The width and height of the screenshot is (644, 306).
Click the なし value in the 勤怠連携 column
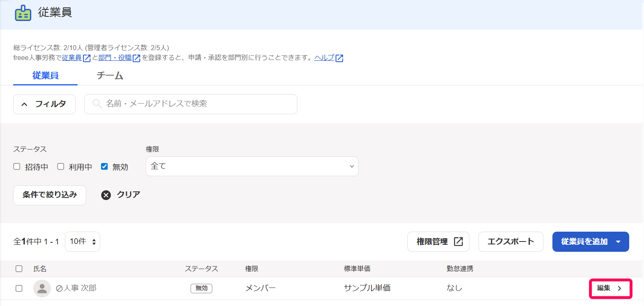(x=454, y=288)
